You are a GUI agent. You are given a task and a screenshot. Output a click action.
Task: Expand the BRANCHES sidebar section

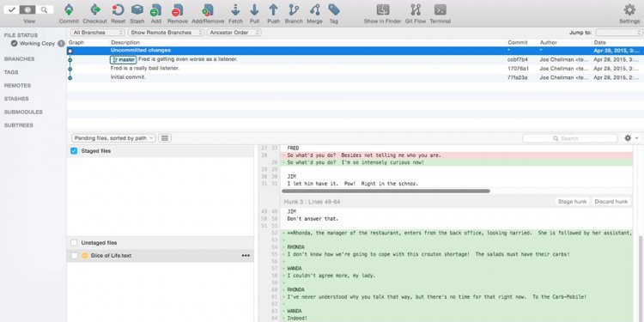click(19, 59)
